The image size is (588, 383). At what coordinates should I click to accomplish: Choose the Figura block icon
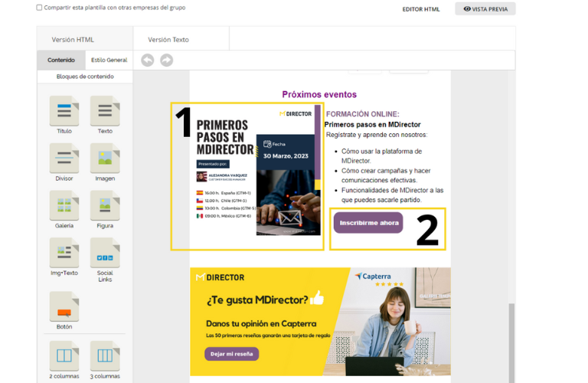105,205
